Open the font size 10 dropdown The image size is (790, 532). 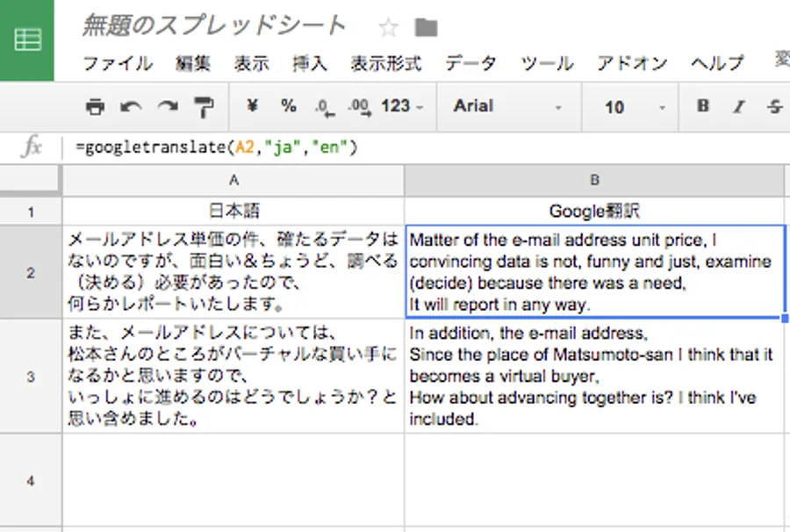point(635,107)
